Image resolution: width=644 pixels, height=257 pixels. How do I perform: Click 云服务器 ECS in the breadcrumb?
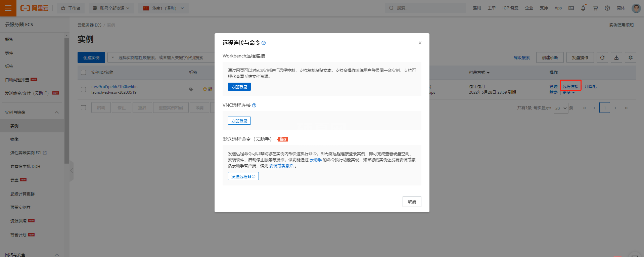pos(89,25)
